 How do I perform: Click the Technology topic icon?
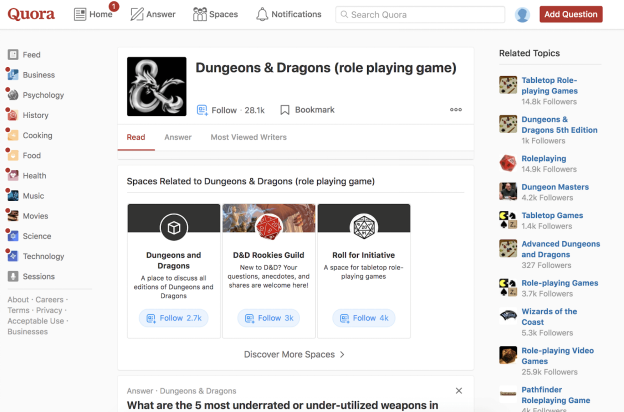tap(13, 256)
